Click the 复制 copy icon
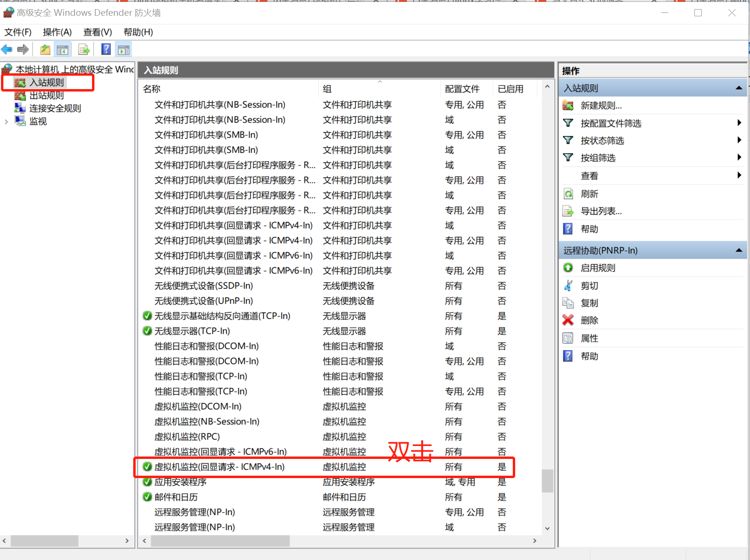Image resolution: width=750 pixels, height=560 pixels. coord(568,303)
